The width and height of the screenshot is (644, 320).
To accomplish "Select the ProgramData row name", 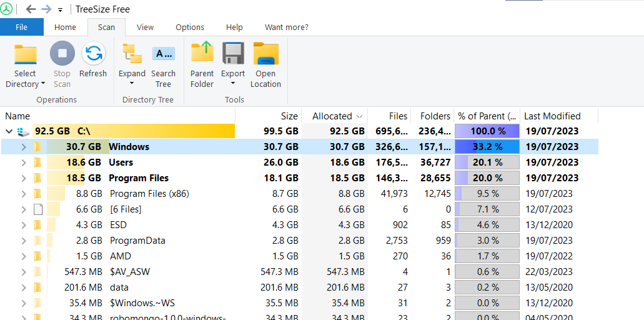I will pyautogui.click(x=137, y=241).
